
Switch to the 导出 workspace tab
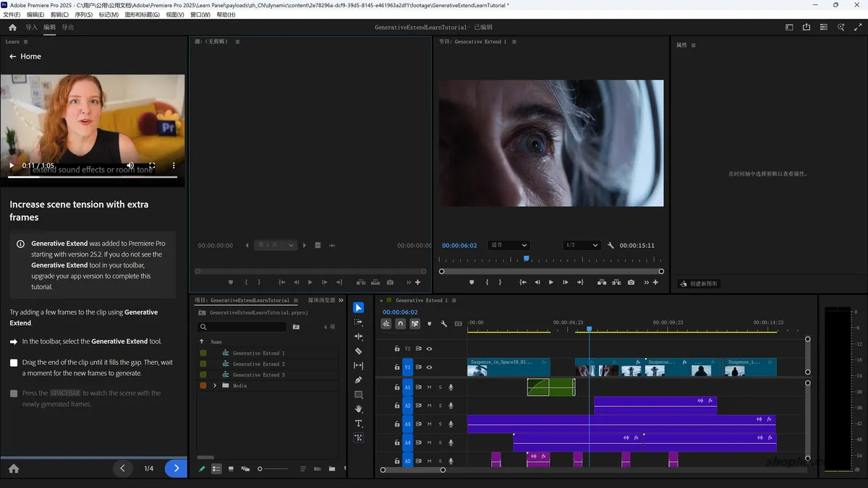68,27
